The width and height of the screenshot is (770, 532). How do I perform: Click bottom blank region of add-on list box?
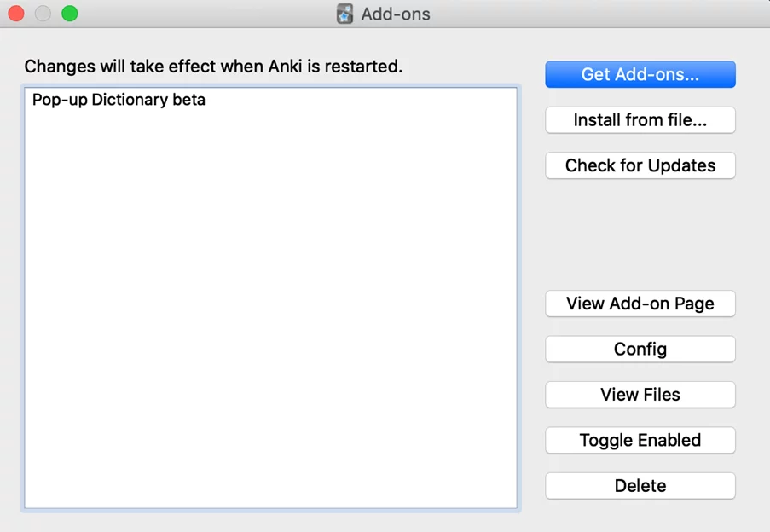point(270,466)
